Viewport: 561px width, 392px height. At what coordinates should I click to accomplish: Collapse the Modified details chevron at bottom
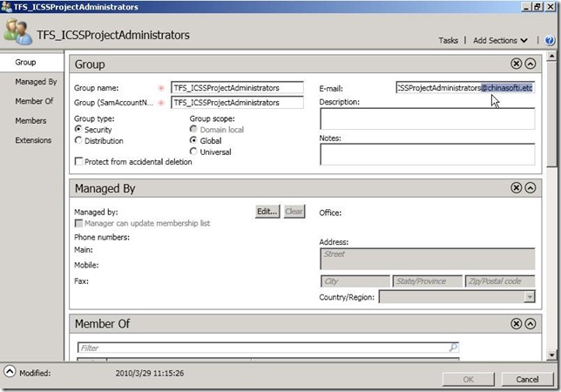click(x=10, y=372)
